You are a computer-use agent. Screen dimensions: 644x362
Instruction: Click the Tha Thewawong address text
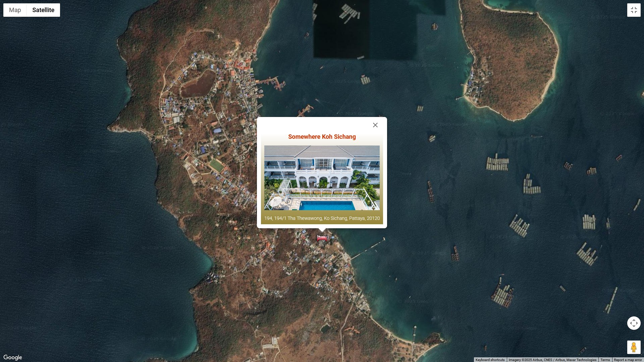point(322,218)
